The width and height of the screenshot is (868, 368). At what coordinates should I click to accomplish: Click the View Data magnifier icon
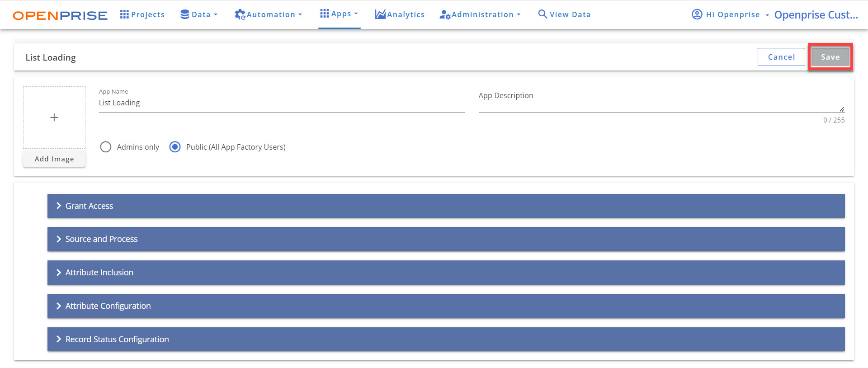[542, 14]
